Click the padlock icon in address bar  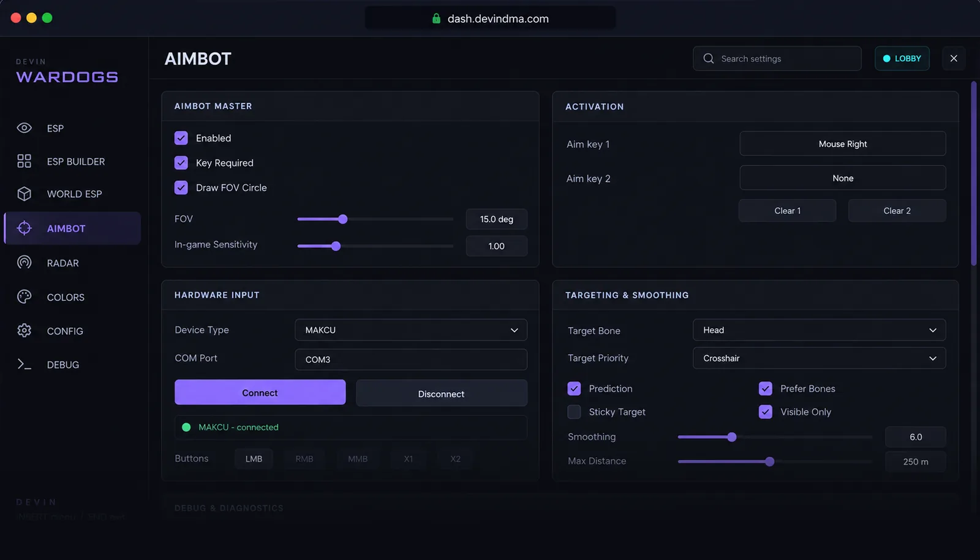[436, 18]
